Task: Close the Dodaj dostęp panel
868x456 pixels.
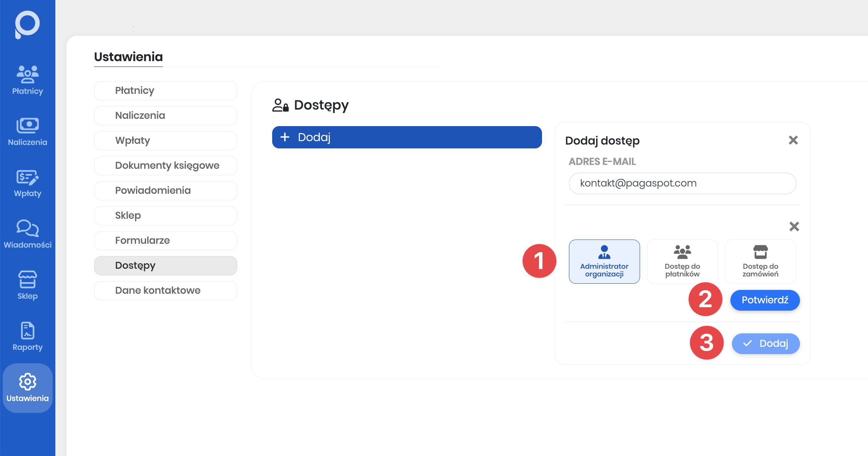Action: [793, 140]
